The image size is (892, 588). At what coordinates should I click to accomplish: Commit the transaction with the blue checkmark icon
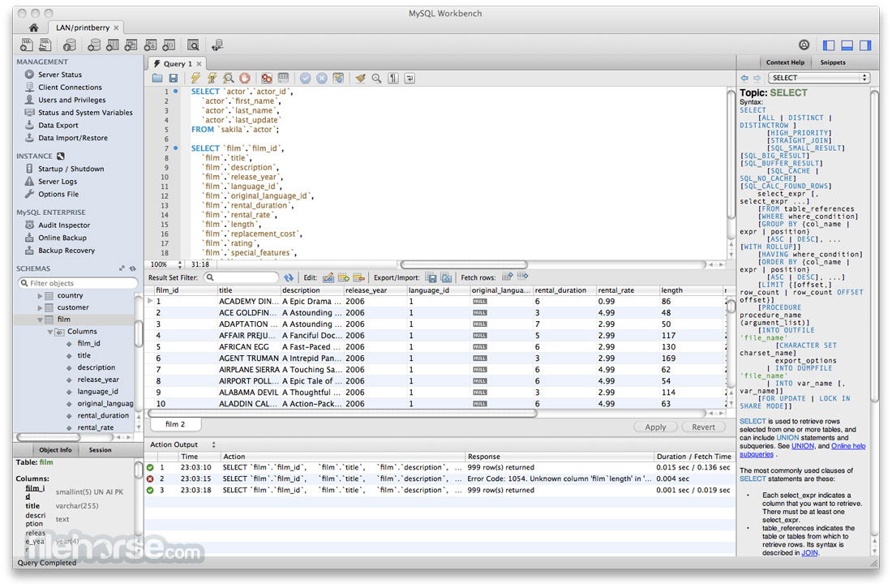(306, 78)
